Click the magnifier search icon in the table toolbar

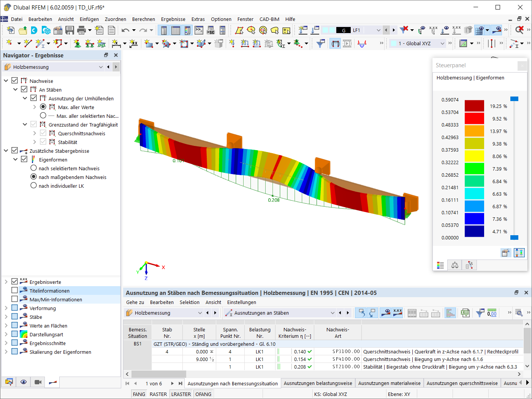[x=519, y=313]
